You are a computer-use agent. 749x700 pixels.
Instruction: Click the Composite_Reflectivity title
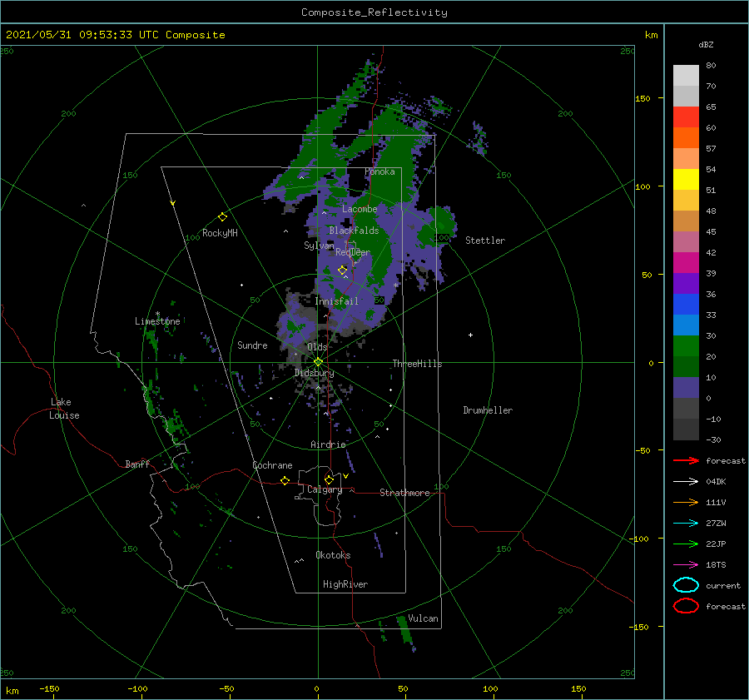(x=374, y=12)
